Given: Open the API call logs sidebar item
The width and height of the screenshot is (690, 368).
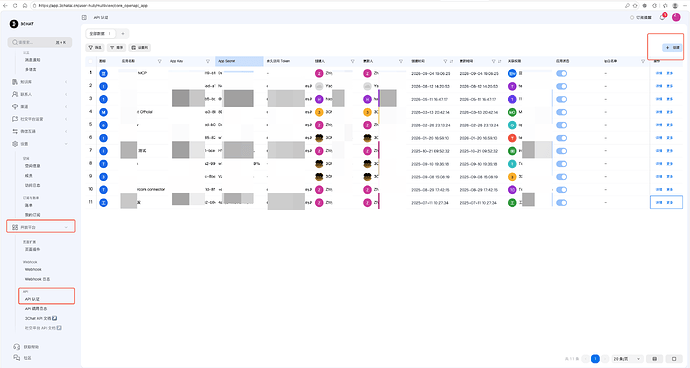Looking at the screenshot, I should point(36,309).
